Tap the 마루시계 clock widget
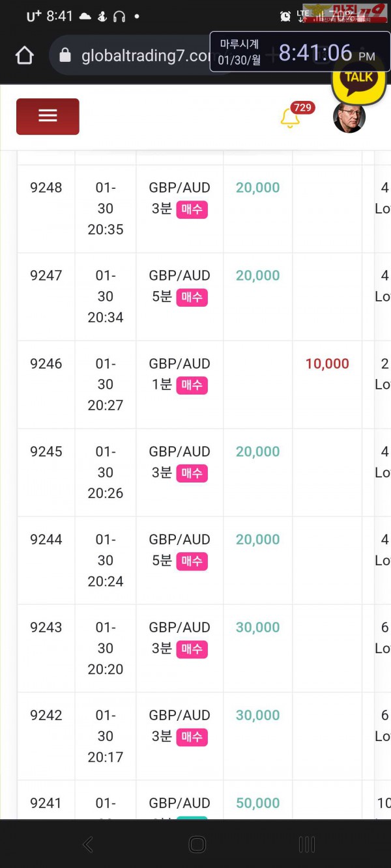391x868 pixels. point(299,52)
